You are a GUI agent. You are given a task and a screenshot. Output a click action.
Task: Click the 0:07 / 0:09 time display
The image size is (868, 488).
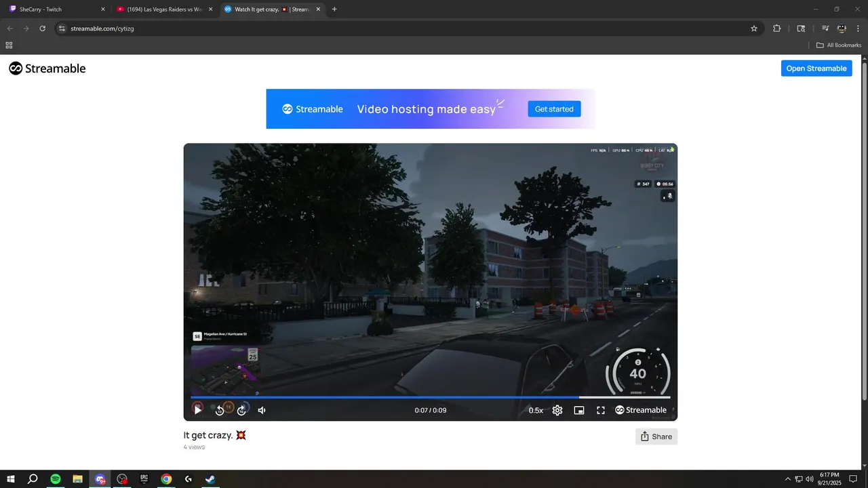click(x=431, y=410)
